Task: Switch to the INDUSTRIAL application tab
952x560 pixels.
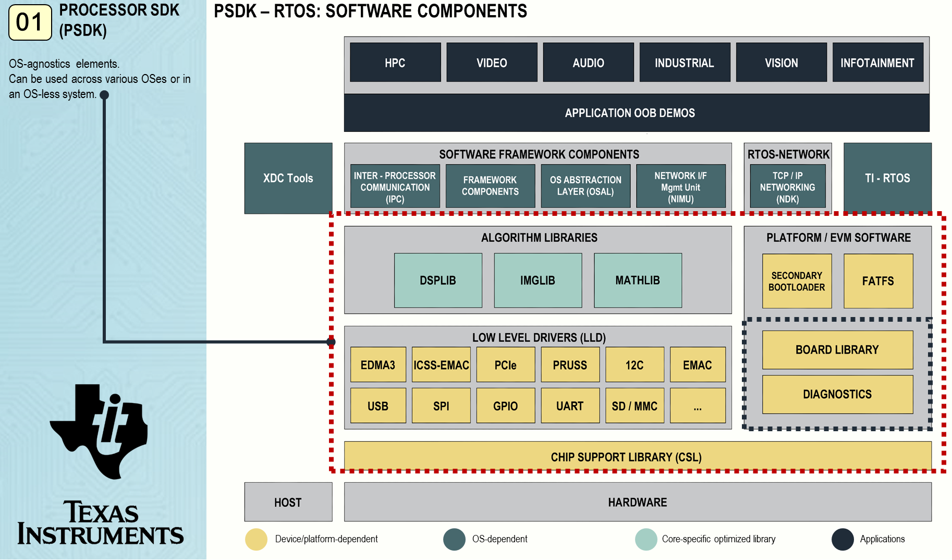Action: pos(684,62)
